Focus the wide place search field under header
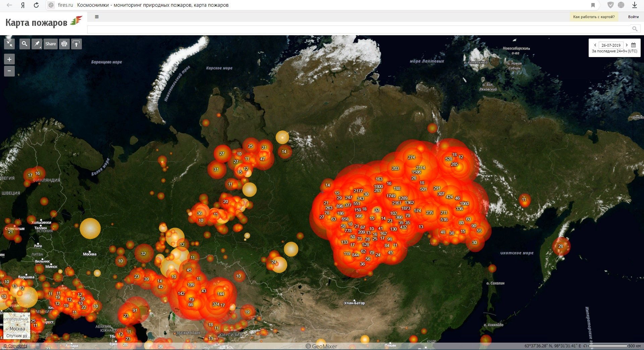Viewport: 644px width, 350px height. (359, 29)
